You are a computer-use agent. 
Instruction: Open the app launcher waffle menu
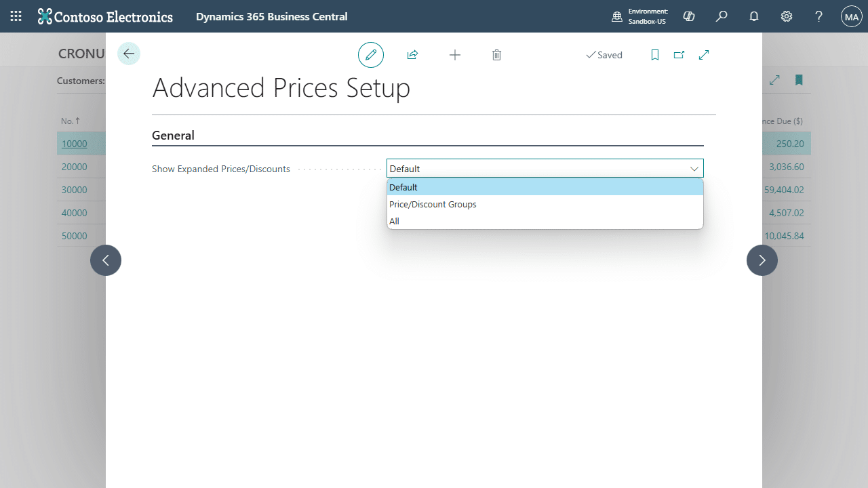(16, 16)
